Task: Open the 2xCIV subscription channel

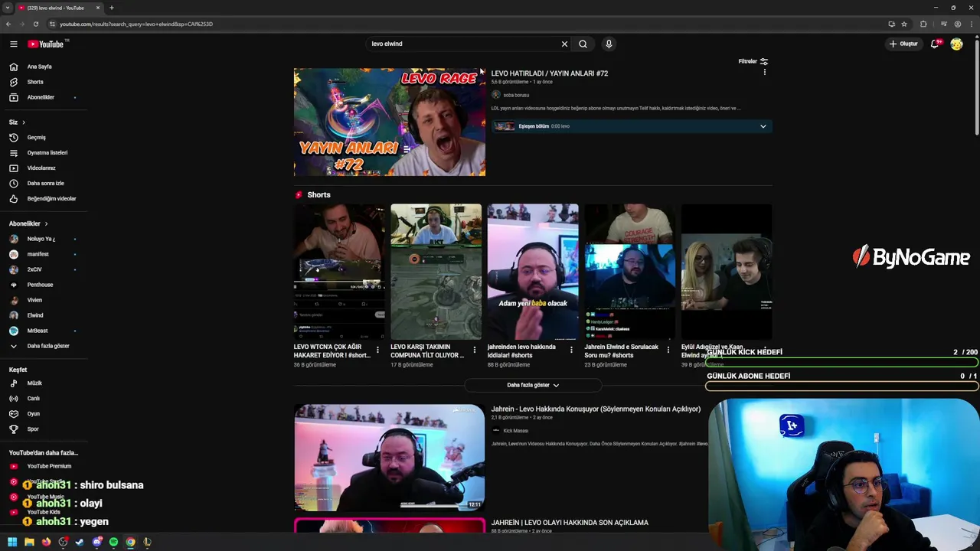Action: pyautogui.click(x=34, y=269)
